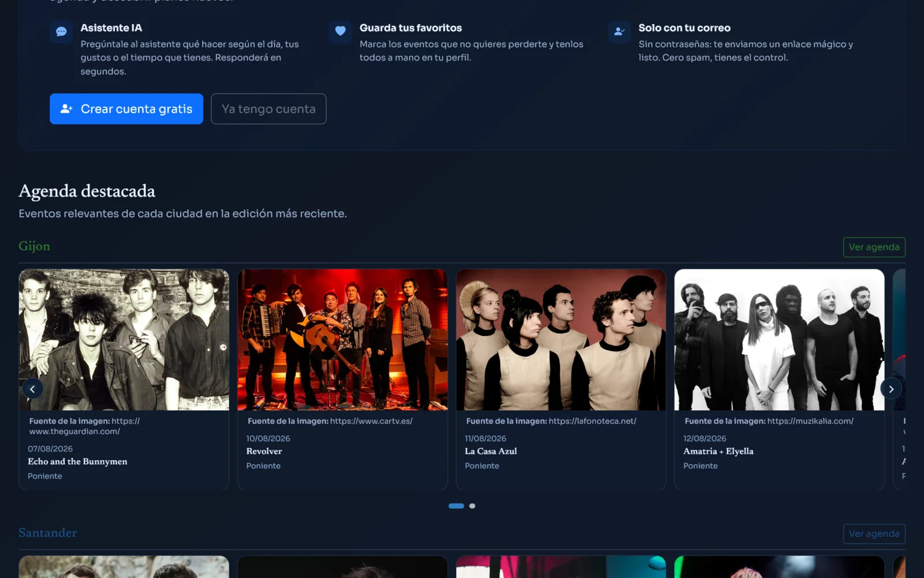Create a free account with Crear cuenta gratis
924x578 pixels.
point(126,109)
